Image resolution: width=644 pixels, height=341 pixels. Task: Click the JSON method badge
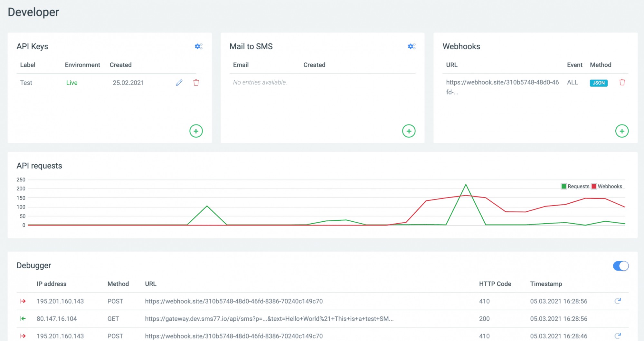point(598,83)
